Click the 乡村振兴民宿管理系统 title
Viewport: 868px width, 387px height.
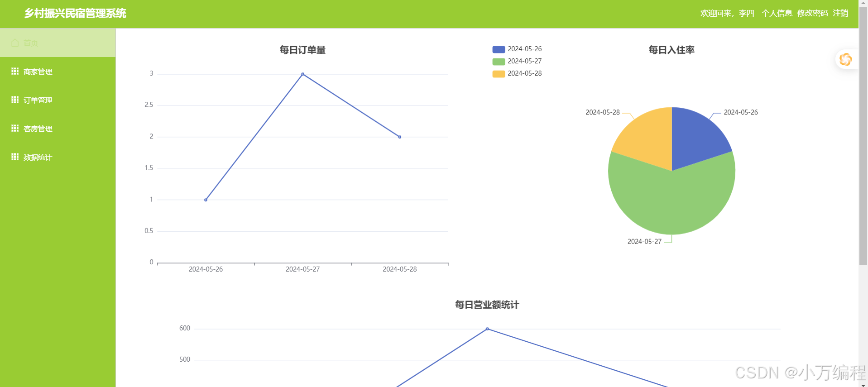[x=75, y=14]
